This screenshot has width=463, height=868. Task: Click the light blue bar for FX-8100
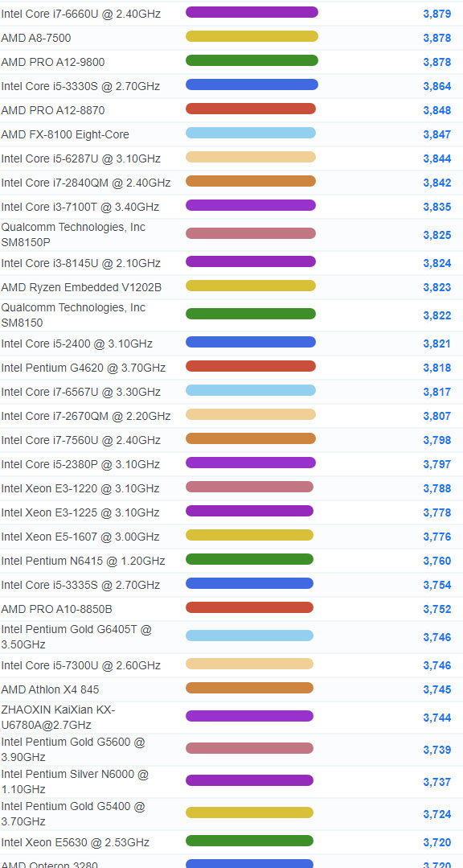click(x=251, y=133)
